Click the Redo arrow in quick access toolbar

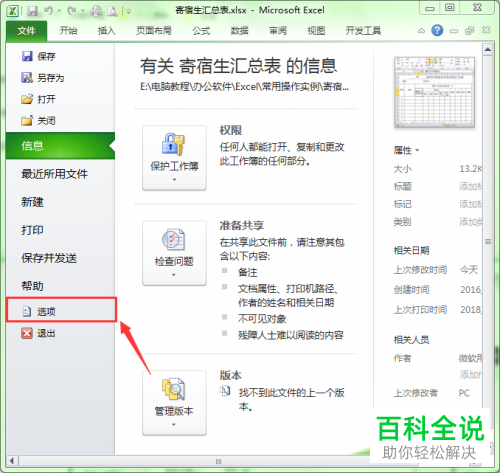point(72,11)
